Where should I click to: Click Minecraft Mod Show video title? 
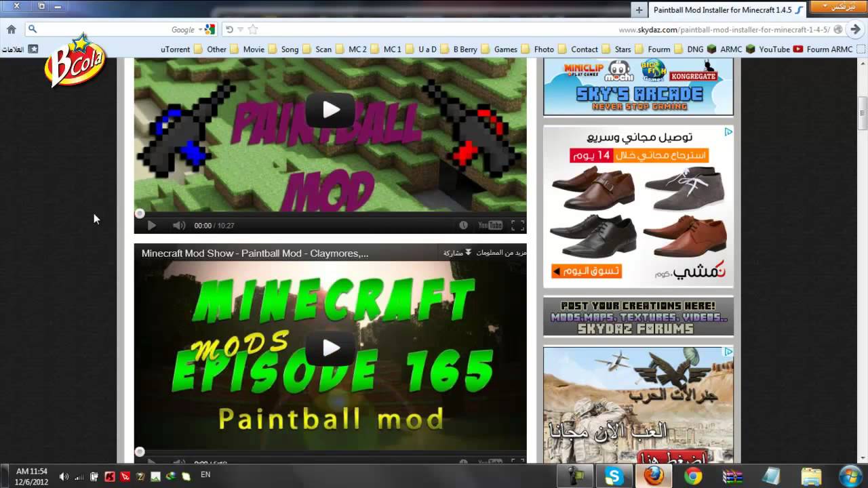click(255, 253)
